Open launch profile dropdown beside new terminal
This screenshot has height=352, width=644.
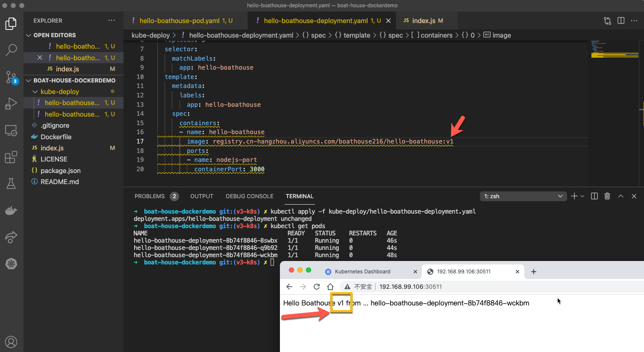582,196
